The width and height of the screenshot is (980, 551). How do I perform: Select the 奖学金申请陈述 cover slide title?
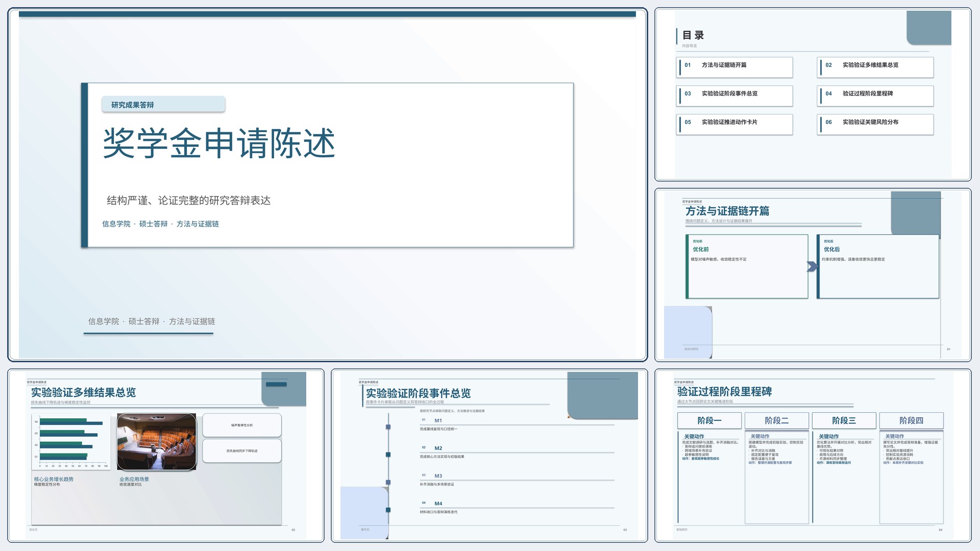pos(219,143)
